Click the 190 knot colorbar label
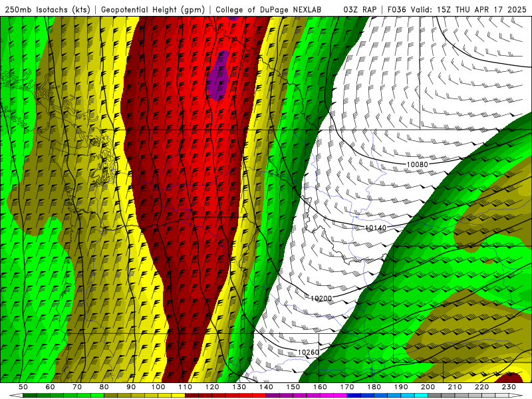Image resolution: width=532 pixels, height=399 pixels. click(401, 387)
